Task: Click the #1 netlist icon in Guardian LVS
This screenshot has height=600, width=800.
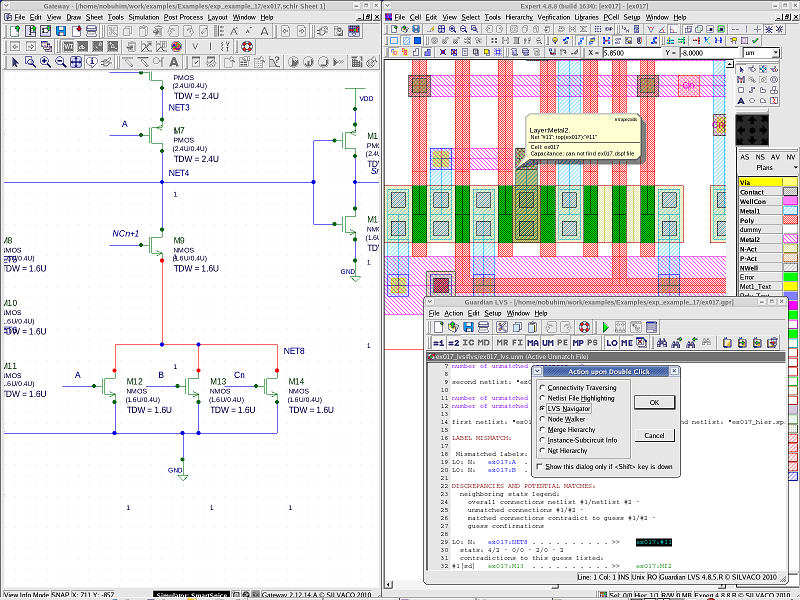Action: [x=438, y=343]
